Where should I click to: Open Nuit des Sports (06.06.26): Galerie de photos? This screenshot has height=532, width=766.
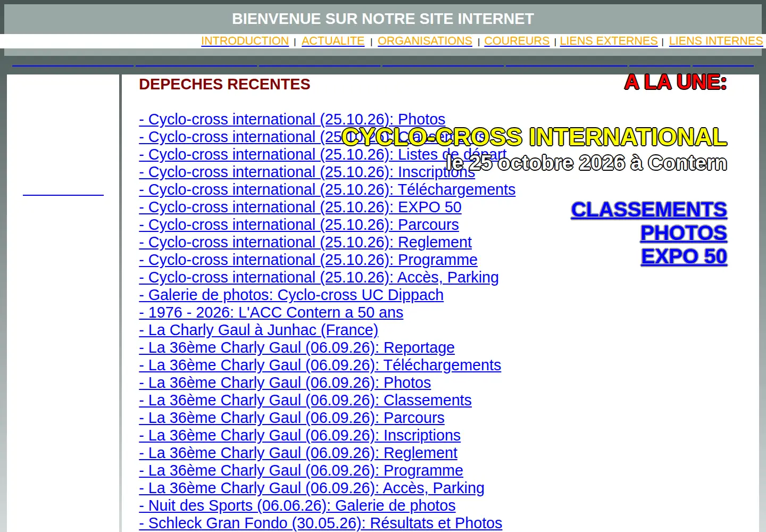297,505
